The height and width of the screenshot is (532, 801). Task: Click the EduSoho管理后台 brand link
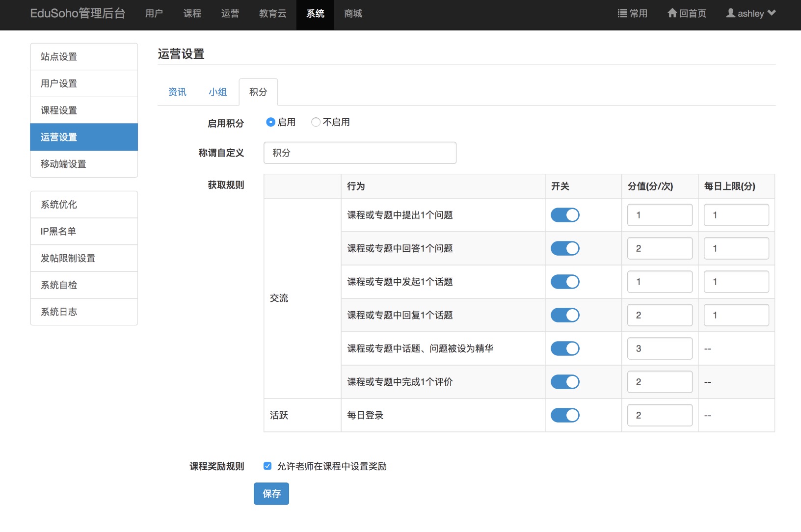click(x=78, y=13)
